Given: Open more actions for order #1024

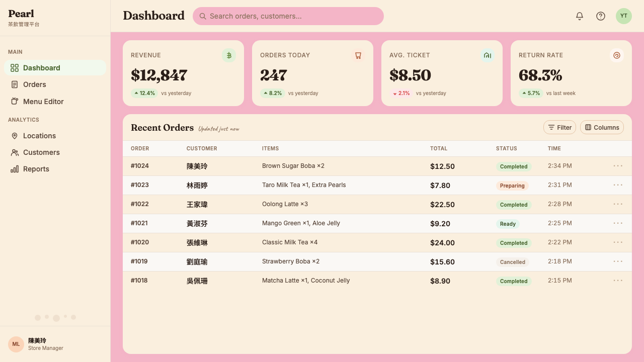Looking at the screenshot, I should pyautogui.click(x=618, y=166).
